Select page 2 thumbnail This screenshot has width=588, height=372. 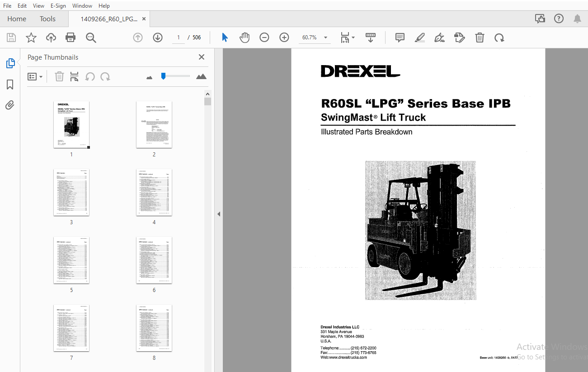(154, 125)
